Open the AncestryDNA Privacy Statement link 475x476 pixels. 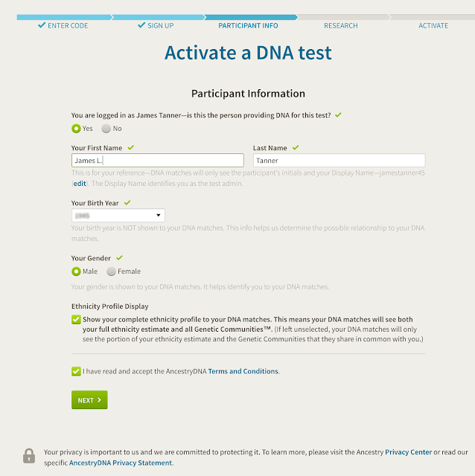pos(121,463)
